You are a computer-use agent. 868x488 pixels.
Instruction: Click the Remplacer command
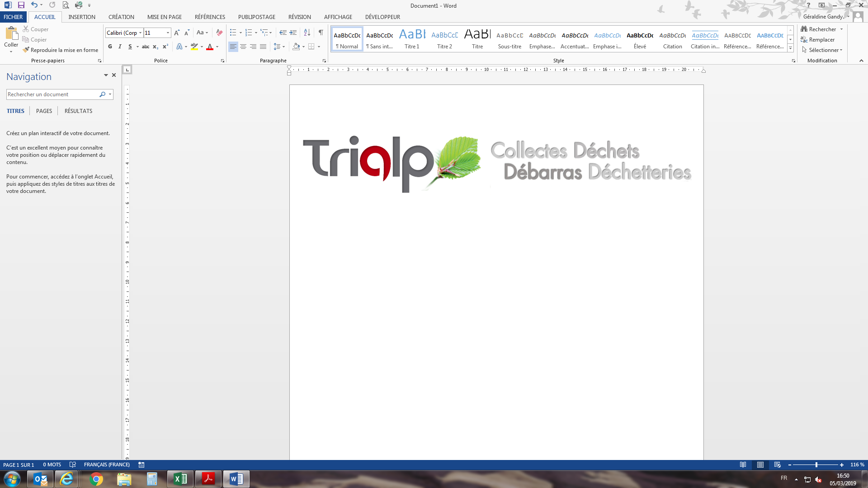[817, 40]
